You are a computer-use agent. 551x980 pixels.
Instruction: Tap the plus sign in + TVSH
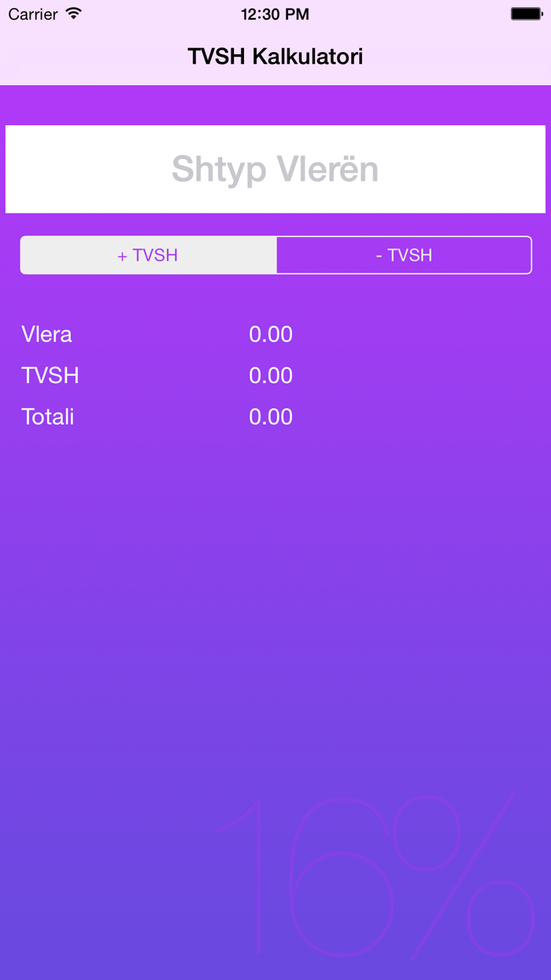click(122, 256)
